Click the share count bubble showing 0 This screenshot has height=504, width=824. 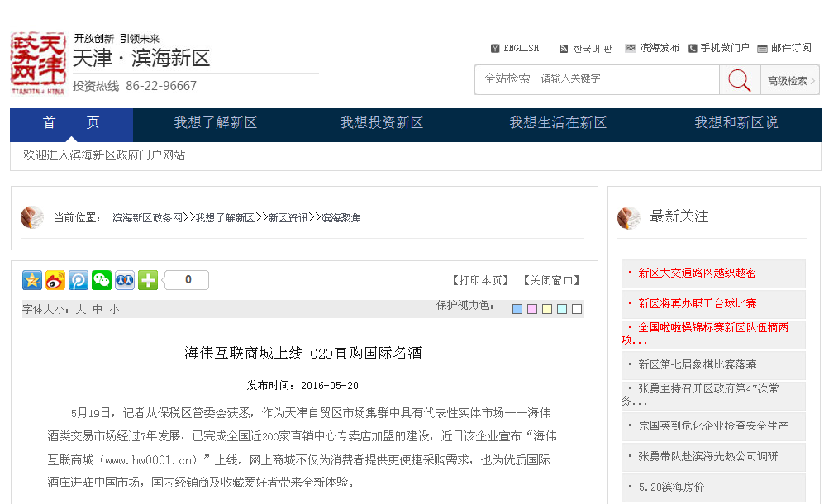tap(187, 280)
